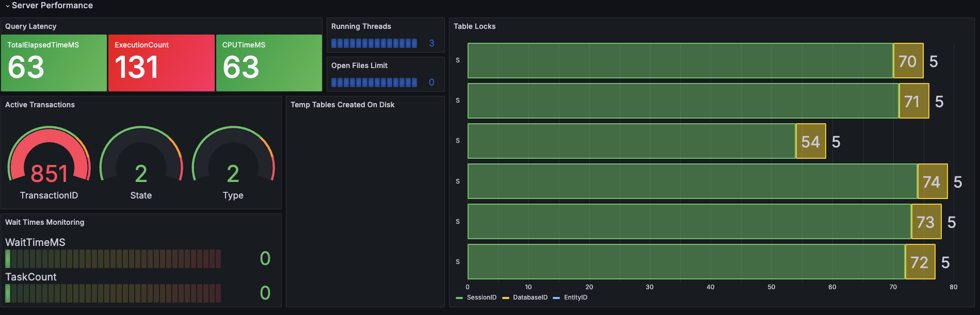Collapse the Server Performance row chevron
This screenshot has width=980, height=315.
coord(7,6)
